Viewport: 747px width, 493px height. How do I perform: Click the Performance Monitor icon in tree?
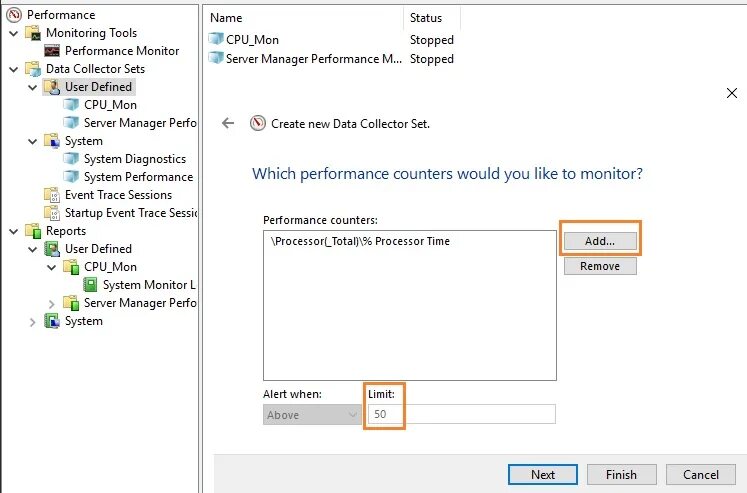53,51
